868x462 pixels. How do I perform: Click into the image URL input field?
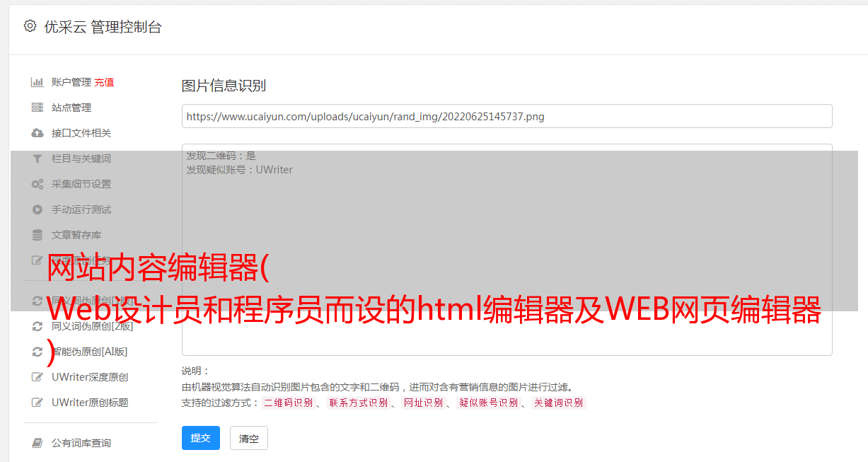point(507,116)
